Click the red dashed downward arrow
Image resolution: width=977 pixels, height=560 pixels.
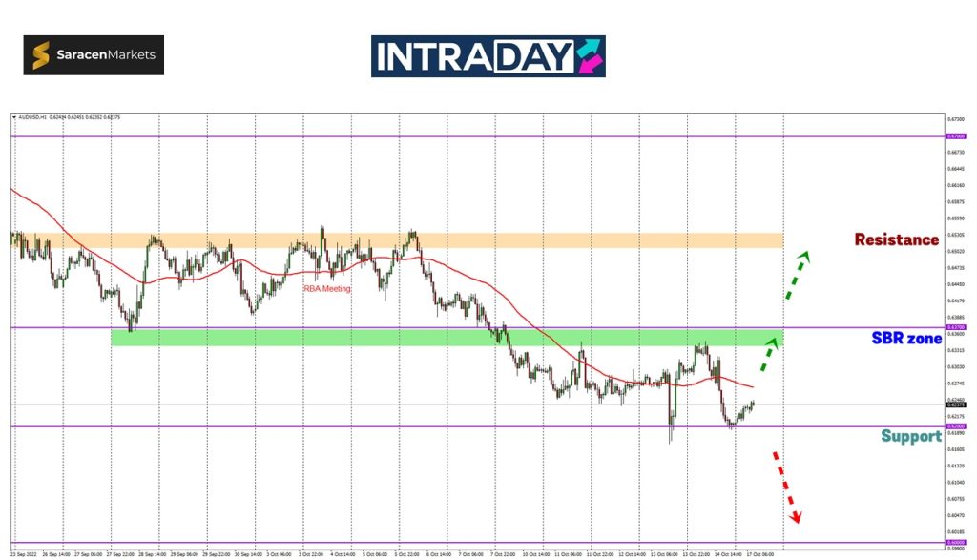click(x=786, y=487)
